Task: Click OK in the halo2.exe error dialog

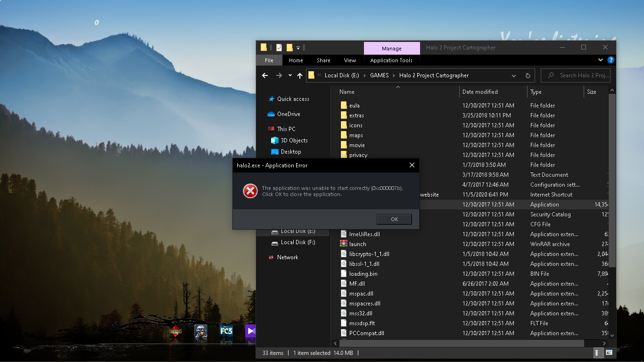Action: tap(394, 219)
